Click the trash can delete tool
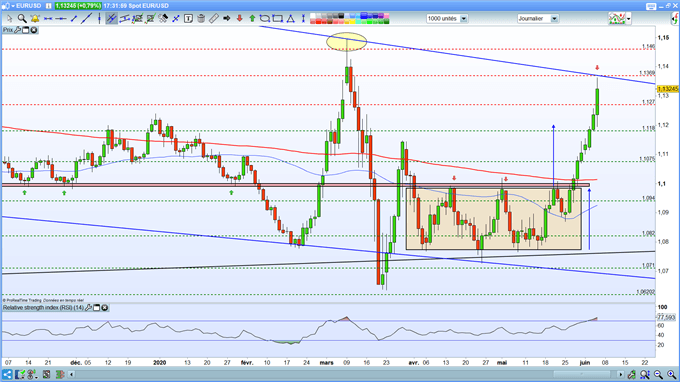Image resolution: width=680 pixels, height=382 pixels. [x=201, y=19]
